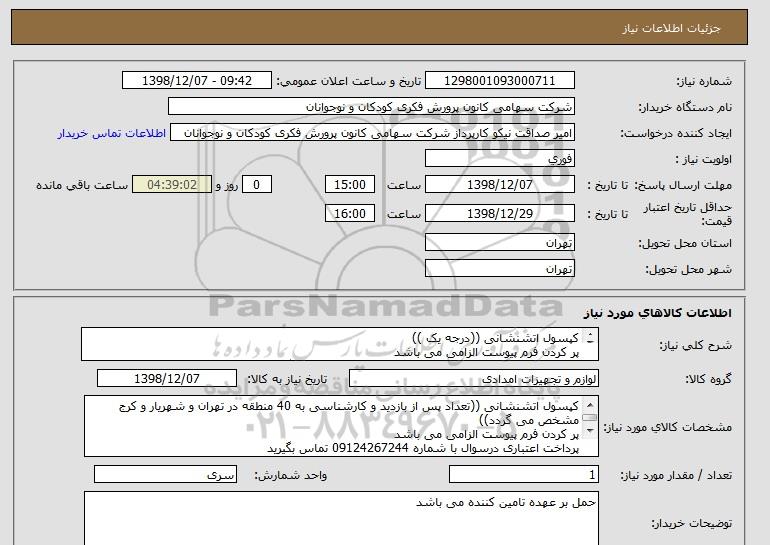Click the label ایجاد کننده درخواست
This screenshot has height=545, width=770.
point(676,134)
